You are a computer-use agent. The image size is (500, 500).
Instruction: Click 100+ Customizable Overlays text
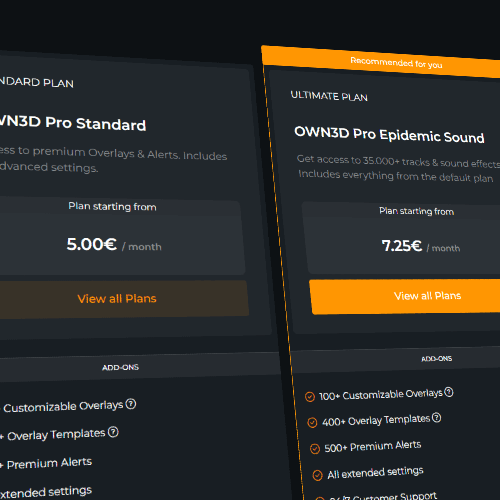381,395
